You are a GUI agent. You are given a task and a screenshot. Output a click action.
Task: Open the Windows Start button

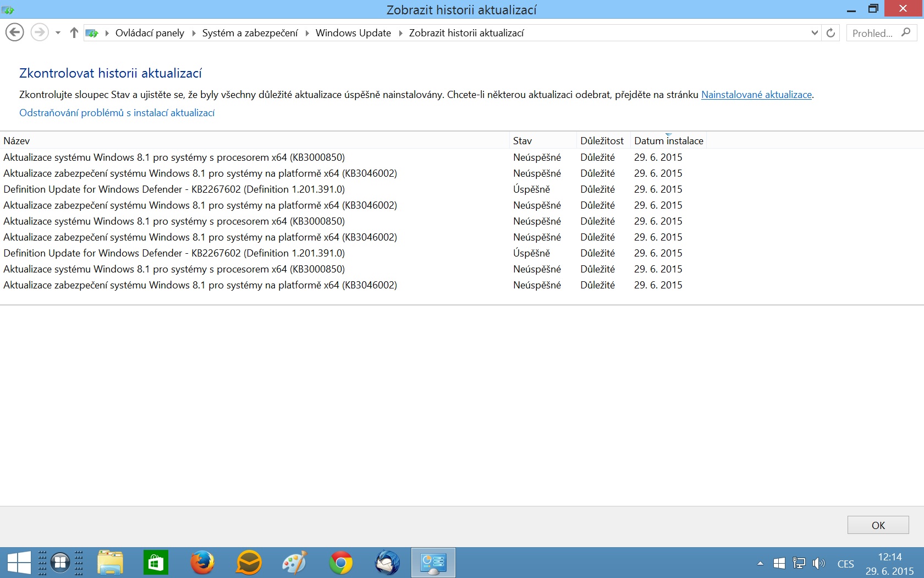19,563
